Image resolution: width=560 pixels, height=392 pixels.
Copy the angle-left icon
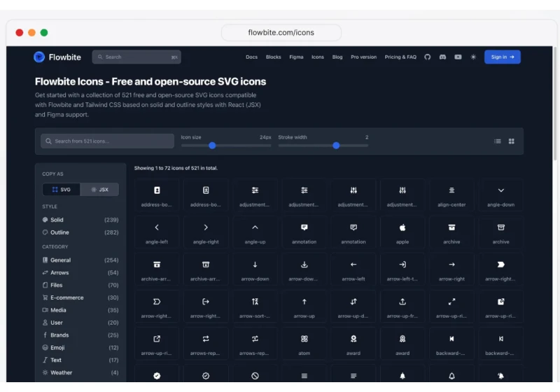[x=157, y=233]
